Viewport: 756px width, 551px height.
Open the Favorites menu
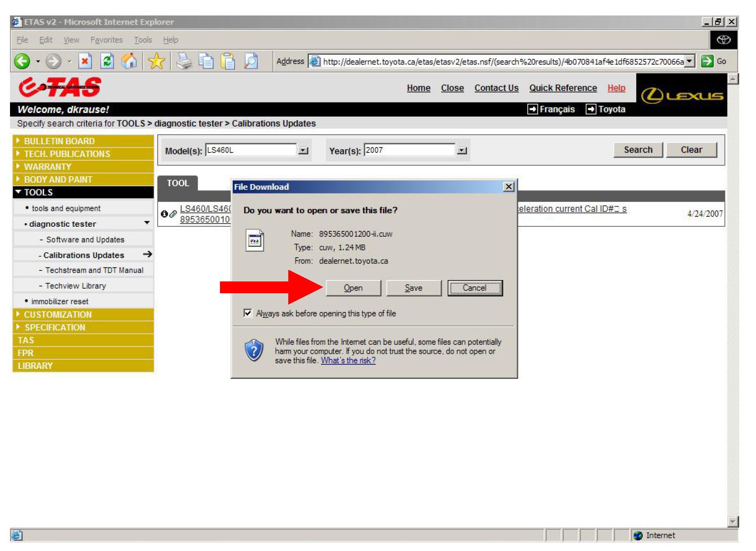107,40
